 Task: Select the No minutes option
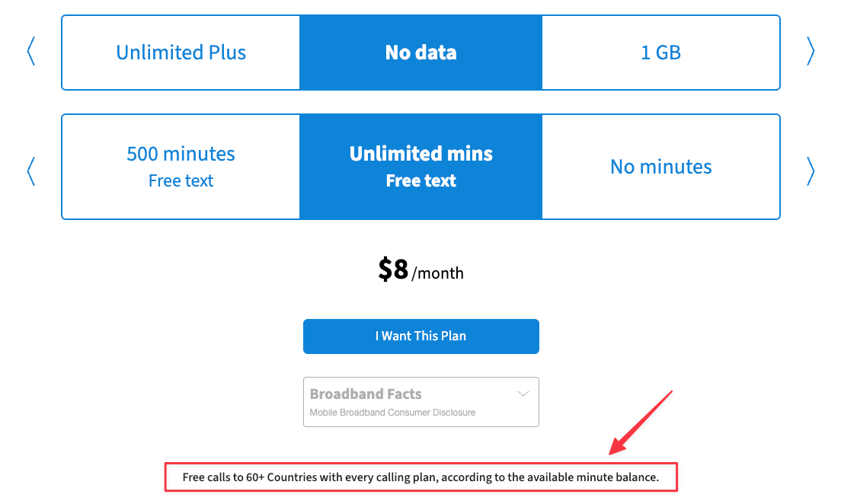(x=660, y=167)
